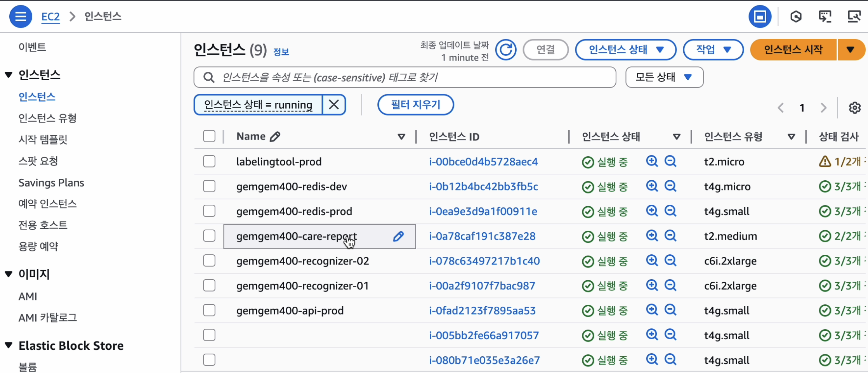This screenshot has height=373, width=868.
Task: Toggle the select-all header checkbox
Action: tap(209, 136)
